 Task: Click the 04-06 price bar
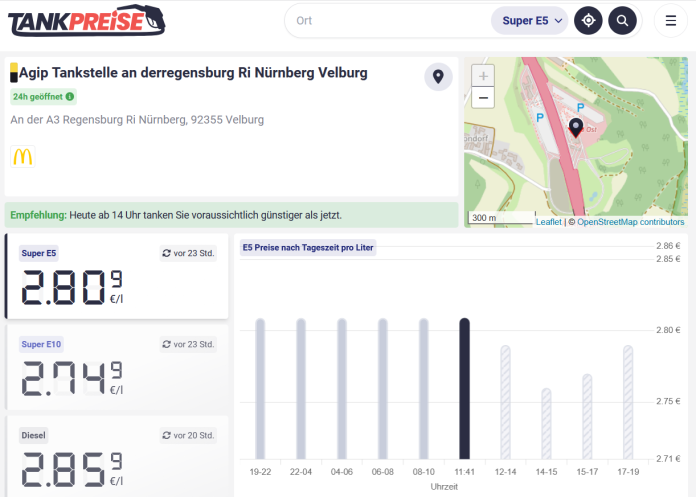click(342, 389)
